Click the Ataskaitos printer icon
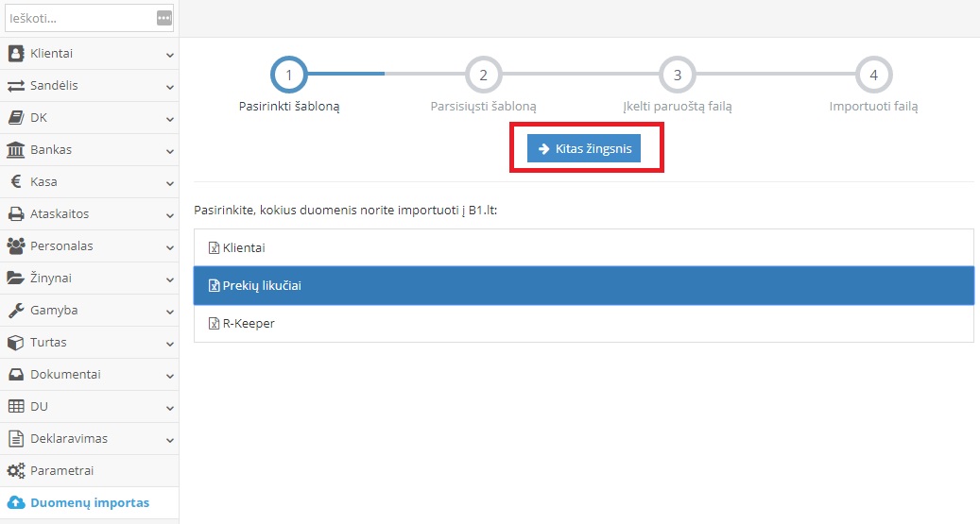 (16, 214)
